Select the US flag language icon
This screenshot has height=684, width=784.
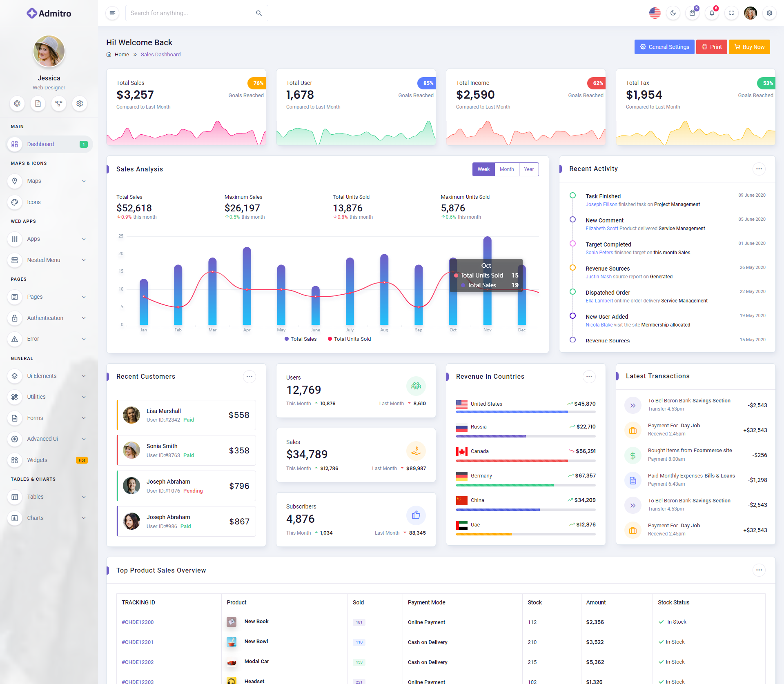[x=655, y=13]
